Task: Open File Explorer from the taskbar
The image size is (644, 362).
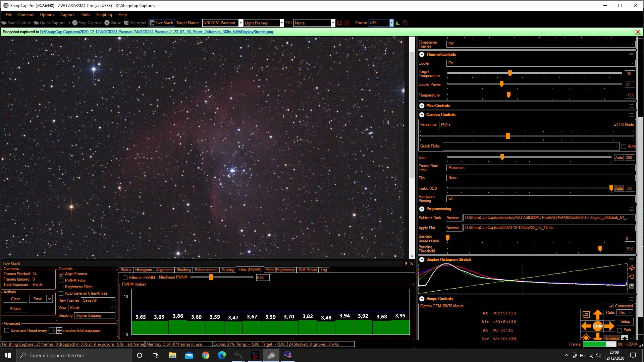Action: coord(173,355)
